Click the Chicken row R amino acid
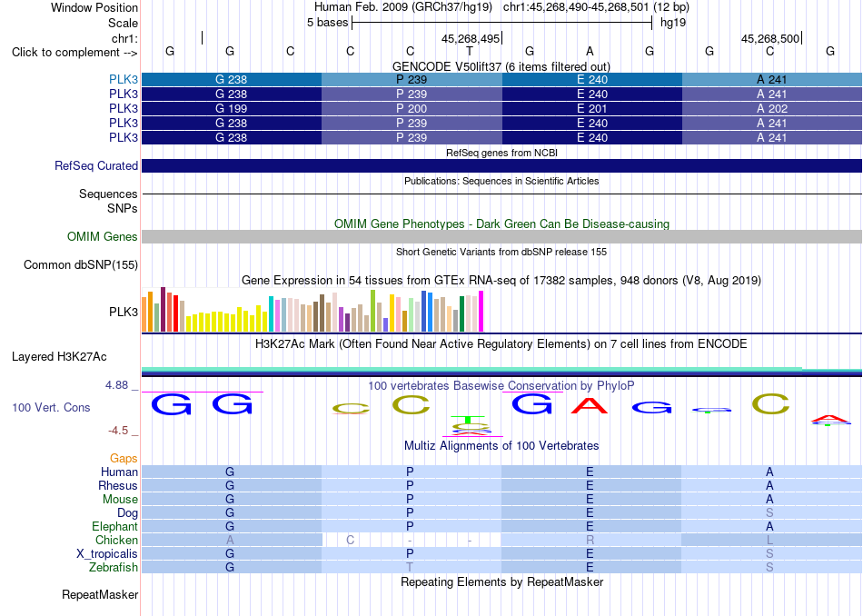Image resolution: width=863 pixels, height=616 pixels. (x=590, y=540)
